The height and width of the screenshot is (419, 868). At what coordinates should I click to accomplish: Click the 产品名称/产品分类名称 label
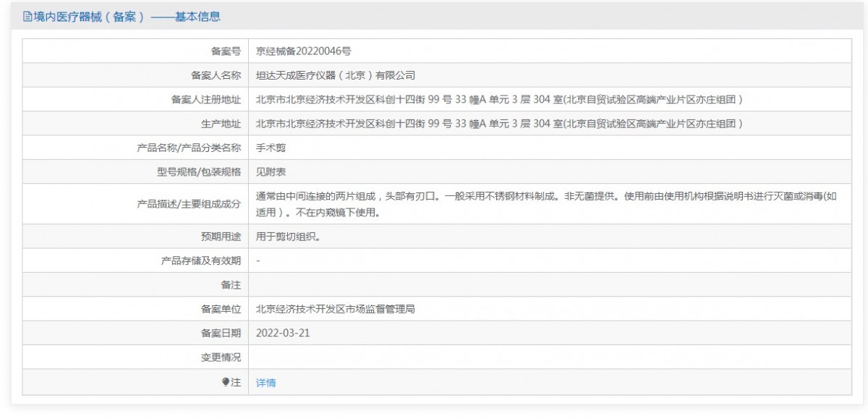point(189,148)
